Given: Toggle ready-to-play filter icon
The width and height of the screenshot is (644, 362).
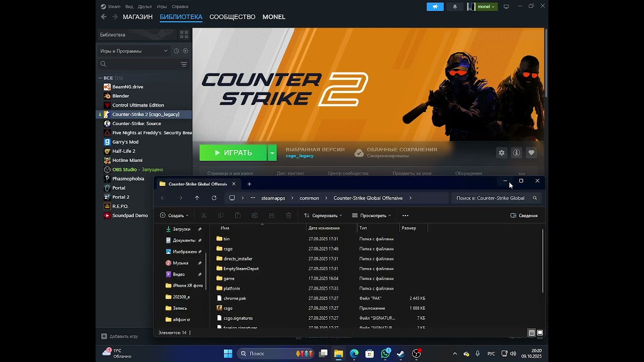Looking at the screenshot, I should (x=185, y=51).
